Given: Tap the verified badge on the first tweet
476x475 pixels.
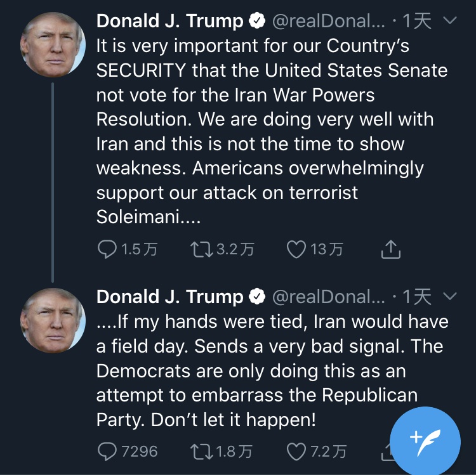Looking at the screenshot, I should pos(257,21).
